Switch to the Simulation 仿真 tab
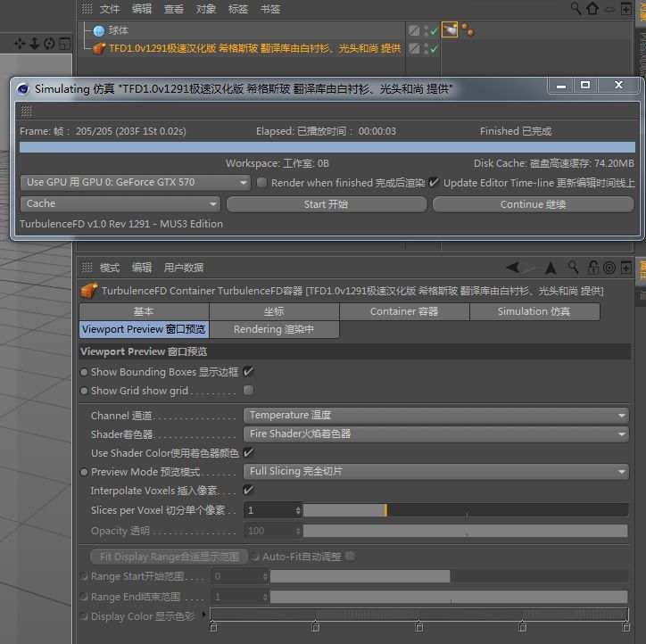 [534, 311]
